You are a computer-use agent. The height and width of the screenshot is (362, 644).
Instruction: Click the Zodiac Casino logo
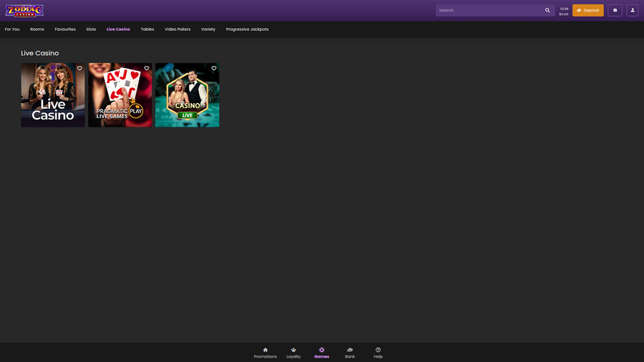tap(25, 11)
